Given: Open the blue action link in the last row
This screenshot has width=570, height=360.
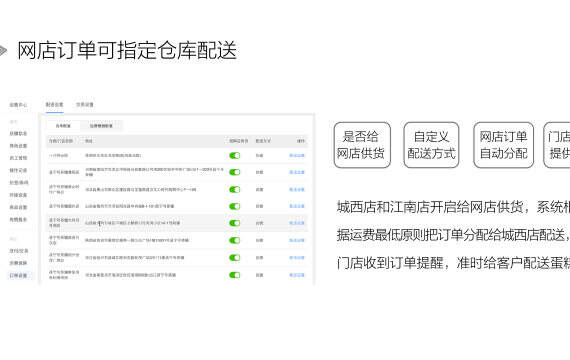Looking at the screenshot, I should pyautogui.click(x=297, y=275).
